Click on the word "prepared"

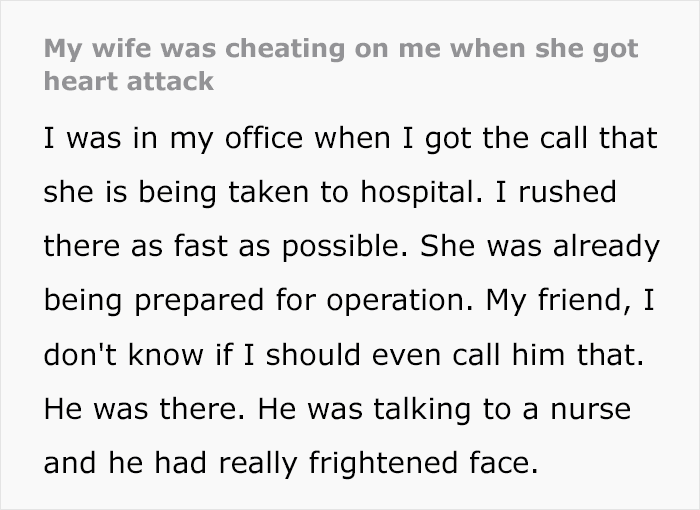point(199,301)
